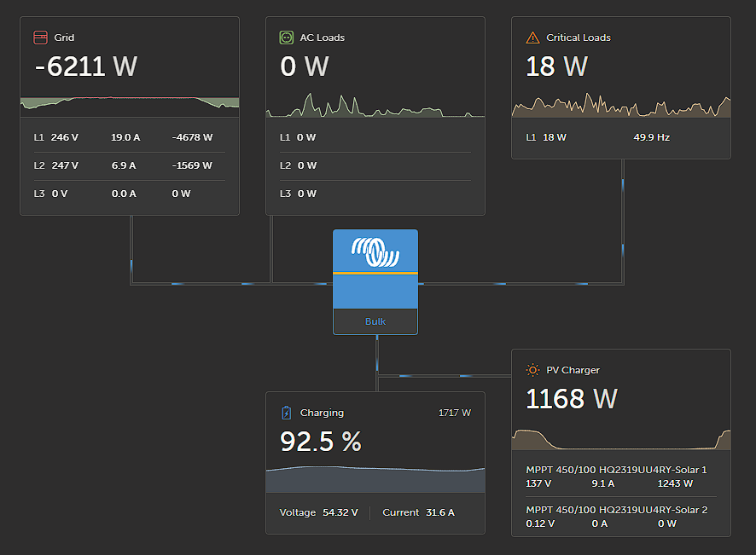Viewport: 756px width, 555px height.
Task: Click AC Loads L3 0 W row
Action: [375, 194]
